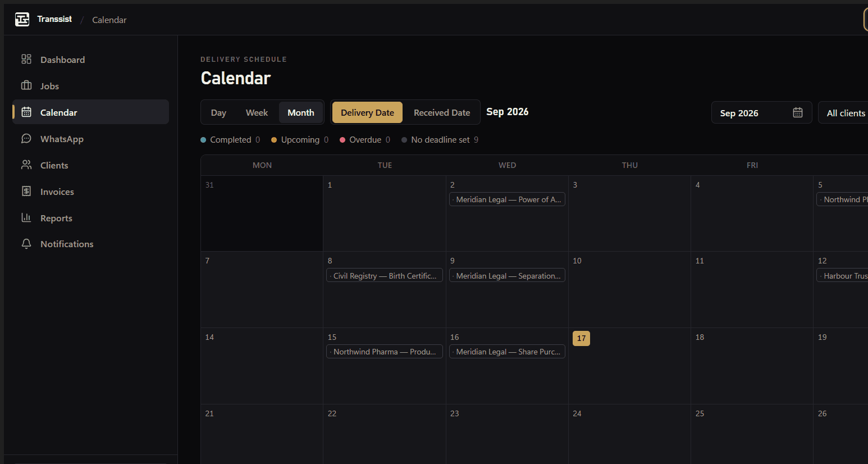
Task: Click the Completed legend entry
Action: [230, 140]
